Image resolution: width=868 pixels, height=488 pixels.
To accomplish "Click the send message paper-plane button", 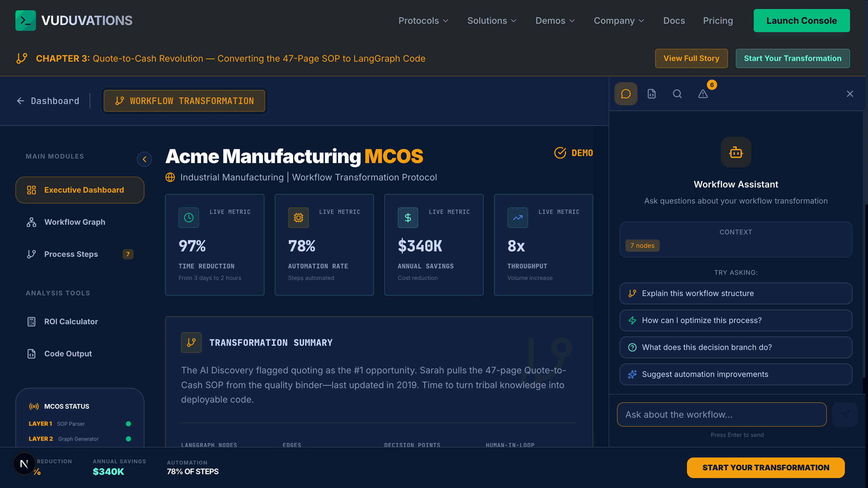I will 845,414.
